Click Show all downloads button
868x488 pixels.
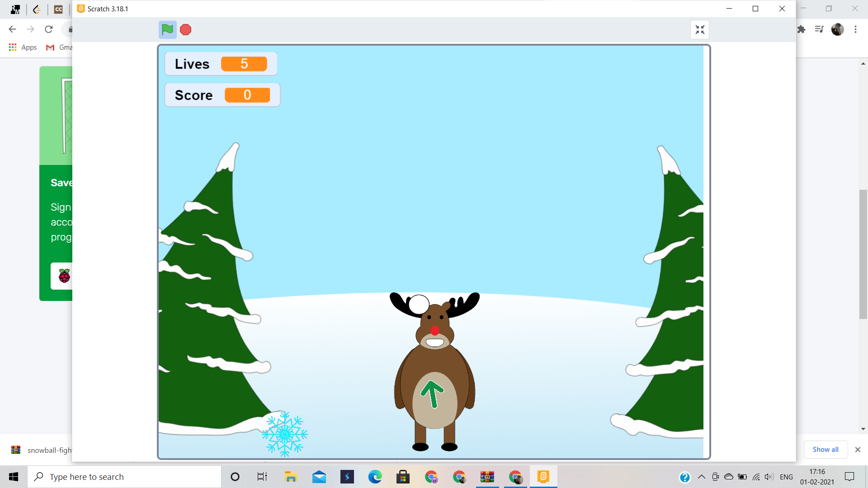click(x=825, y=450)
